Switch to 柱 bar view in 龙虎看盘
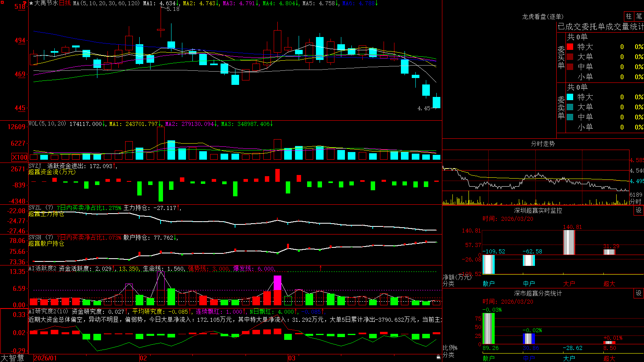This screenshot has height=362, width=644. (x=629, y=16)
